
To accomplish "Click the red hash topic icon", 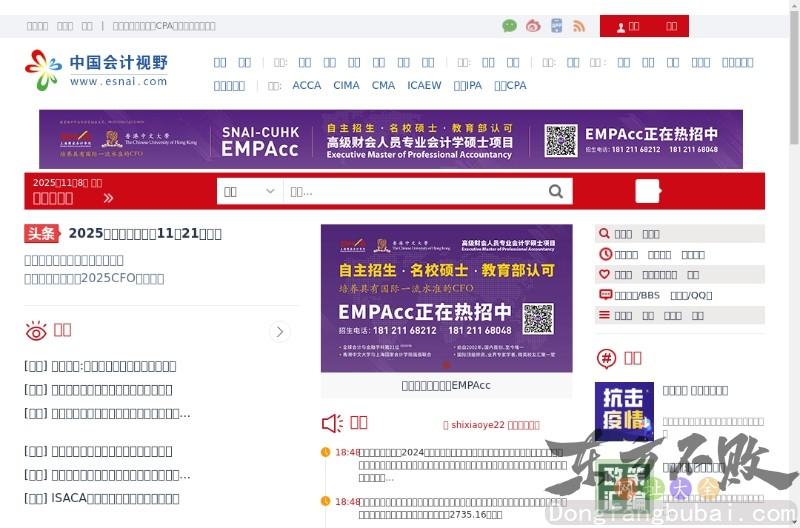I will tap(606, 359).
